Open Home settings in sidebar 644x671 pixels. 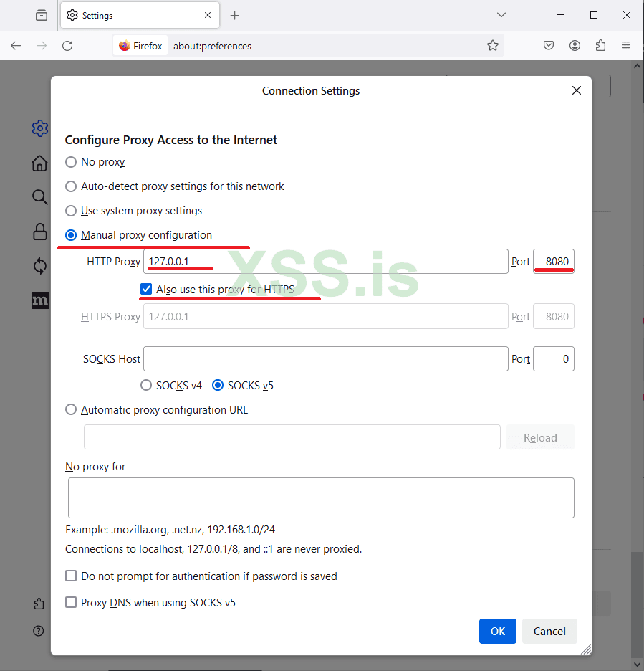tap(40, 163)
